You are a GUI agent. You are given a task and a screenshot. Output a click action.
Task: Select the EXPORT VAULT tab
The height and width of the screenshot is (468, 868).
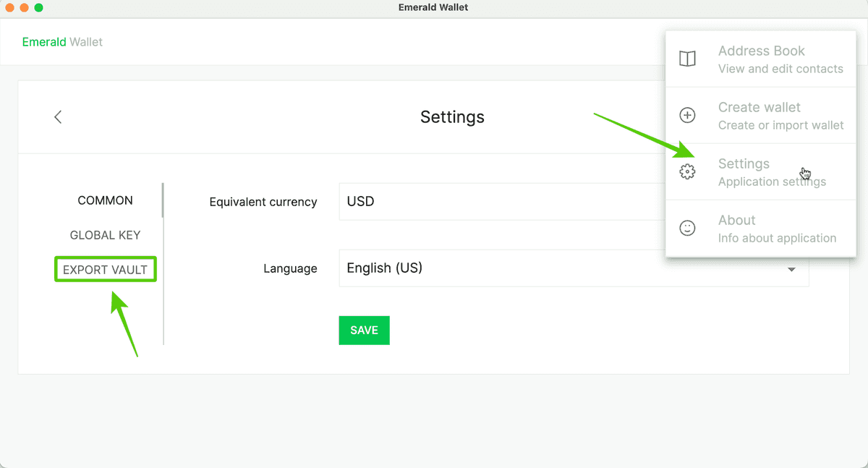105,268
